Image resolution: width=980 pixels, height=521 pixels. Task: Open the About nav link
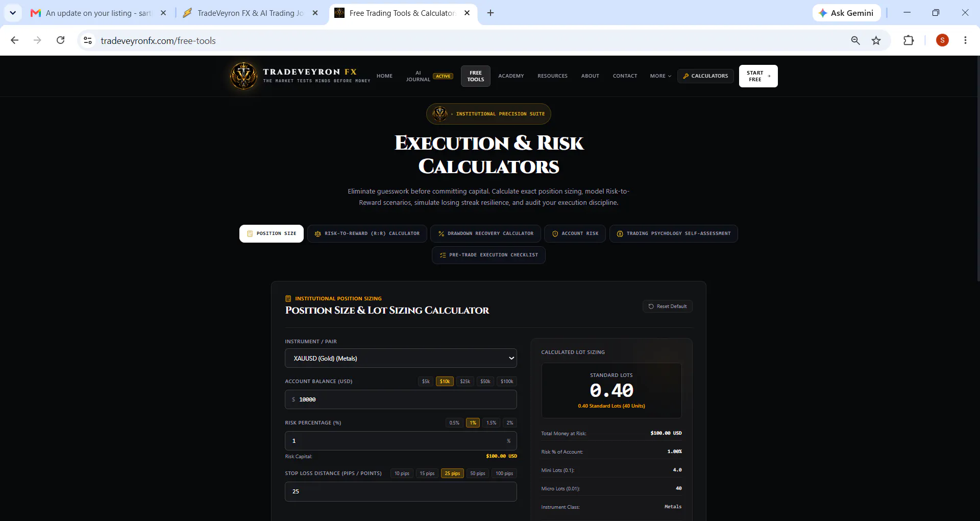click(590, 76)
